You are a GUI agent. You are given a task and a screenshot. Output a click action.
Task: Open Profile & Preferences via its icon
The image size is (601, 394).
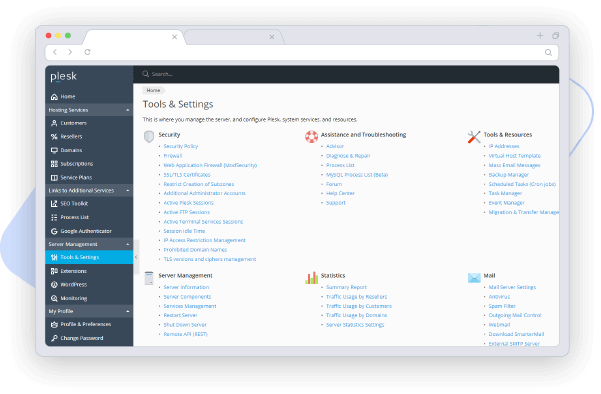54,324
